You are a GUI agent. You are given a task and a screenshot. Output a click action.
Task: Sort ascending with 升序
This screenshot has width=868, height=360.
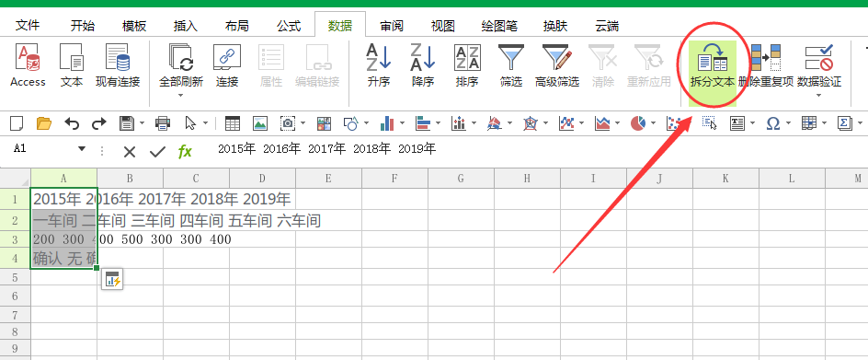pos(379,65)
